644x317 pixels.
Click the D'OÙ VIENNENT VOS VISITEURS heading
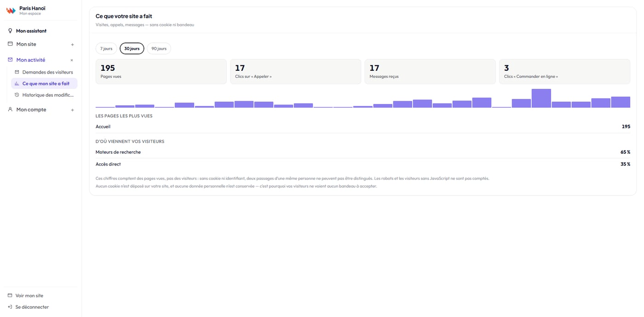click(x=130, y=141)
